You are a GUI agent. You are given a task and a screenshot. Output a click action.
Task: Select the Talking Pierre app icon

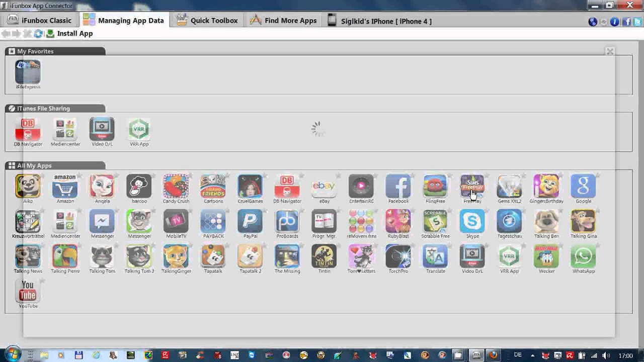(x=65, y=256)
